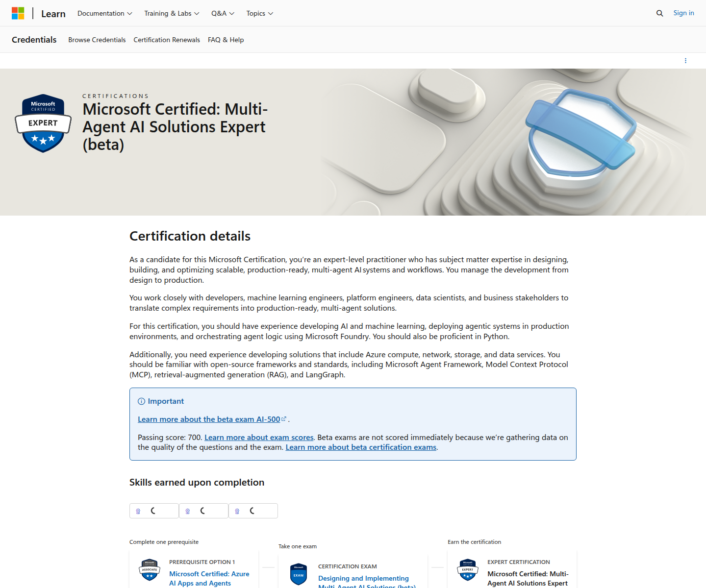
Task: Click the Expert badge in certification card
Action: [x=468, y=570]
